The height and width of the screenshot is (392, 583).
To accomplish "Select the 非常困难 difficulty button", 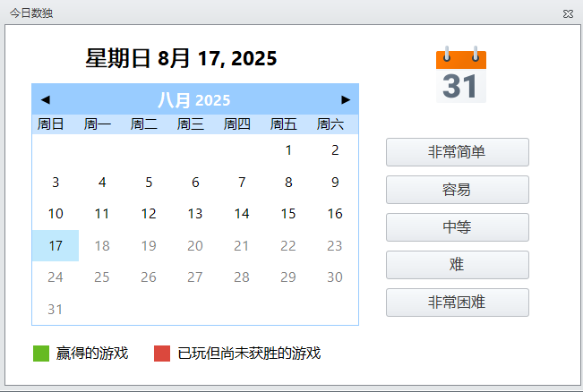I will [457, 303].
